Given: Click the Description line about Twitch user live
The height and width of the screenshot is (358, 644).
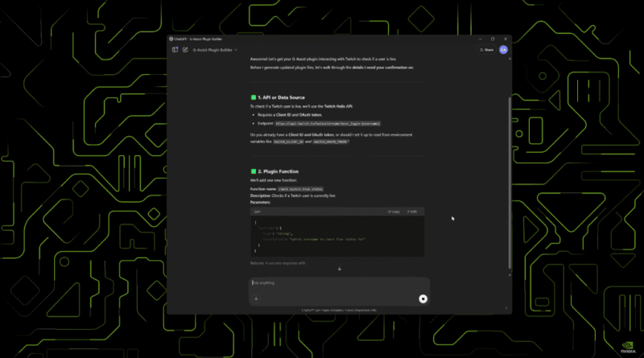Looking at the screenshot, I should [x=293, y=195].
